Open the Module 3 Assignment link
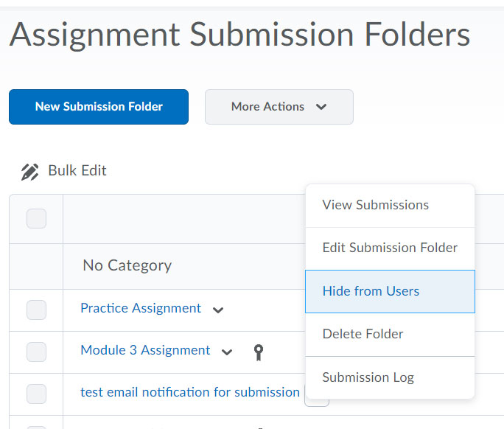The width and height of the screenshot is (504, 429). (145, 350)
